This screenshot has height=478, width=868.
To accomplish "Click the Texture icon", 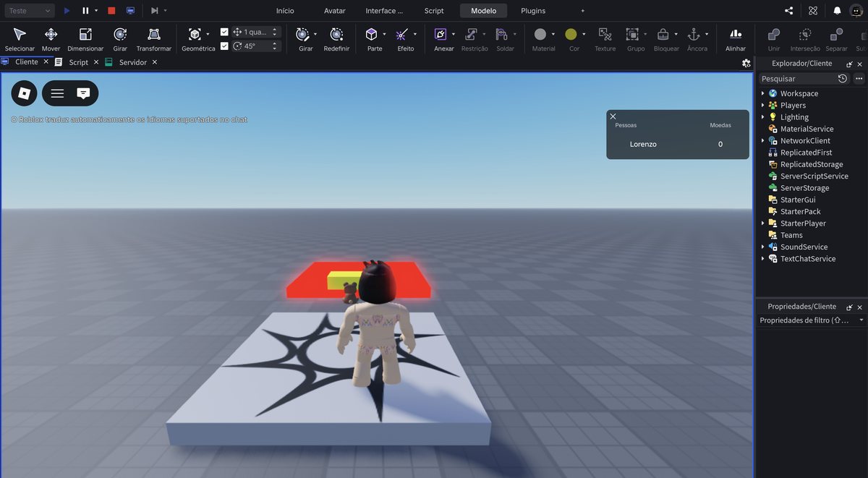I will (x=605, y=35).
